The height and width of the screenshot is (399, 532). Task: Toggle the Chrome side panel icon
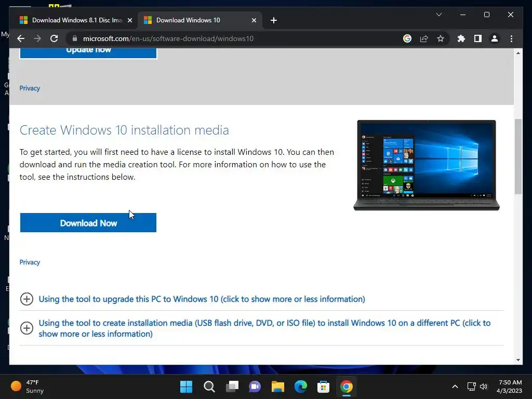[x=478, y=38]
